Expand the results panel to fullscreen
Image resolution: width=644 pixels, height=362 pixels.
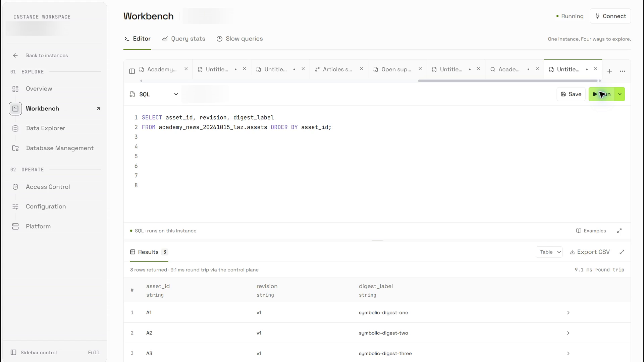622,252
